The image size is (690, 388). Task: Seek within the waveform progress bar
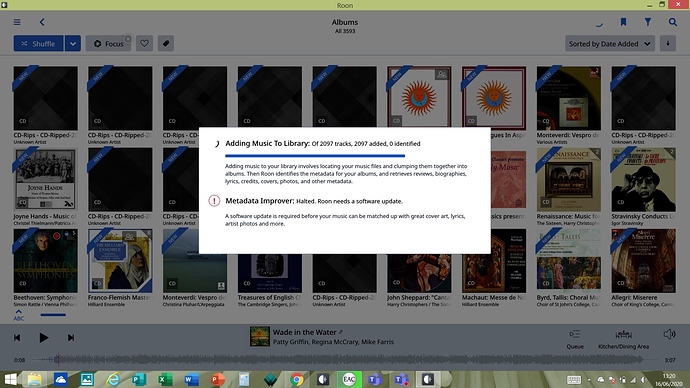[x=345, y=360]
